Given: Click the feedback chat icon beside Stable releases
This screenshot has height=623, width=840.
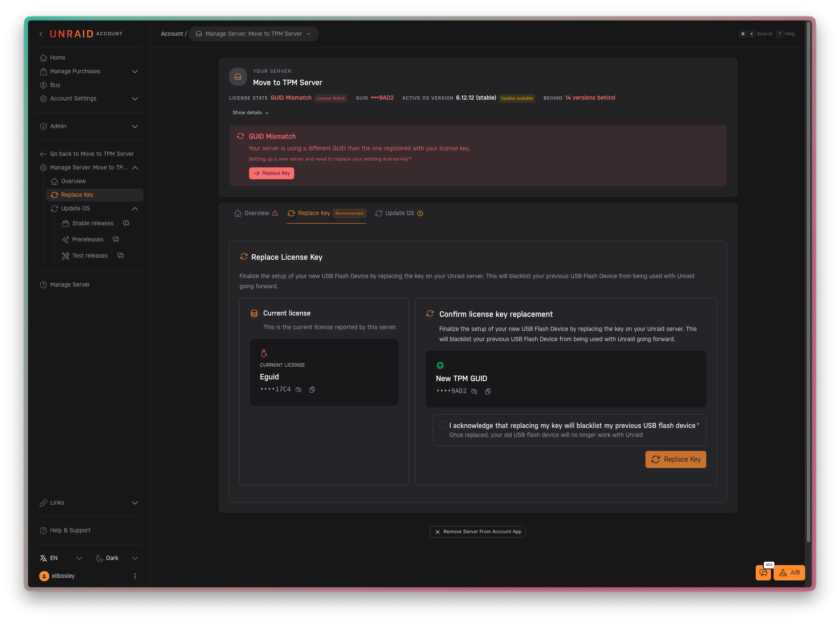Looking at the screenshot, I should click(126, 223).
